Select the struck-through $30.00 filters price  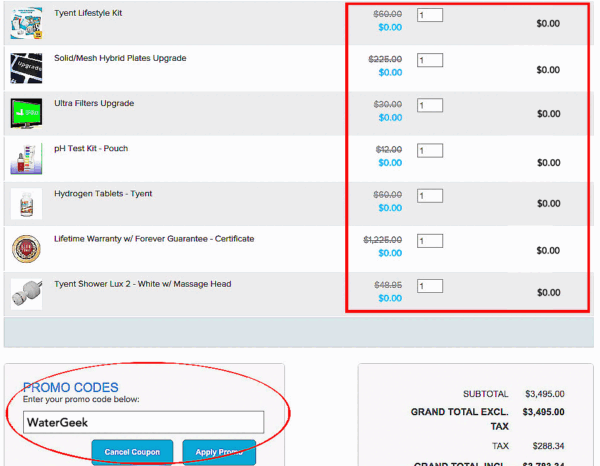pyautogui.click(x=388, y=104)
